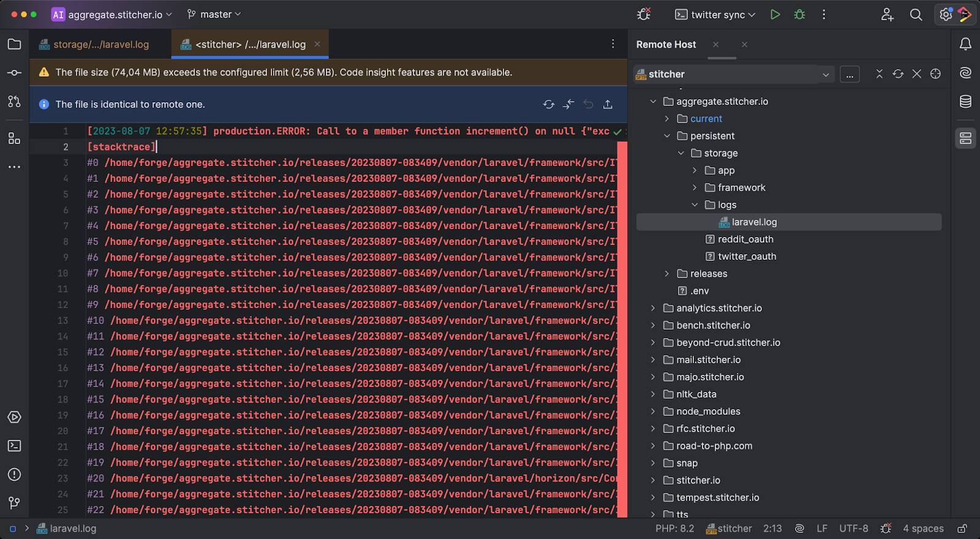Select the Remote Host panel tab
980x539 pixels.
point(666,45)
